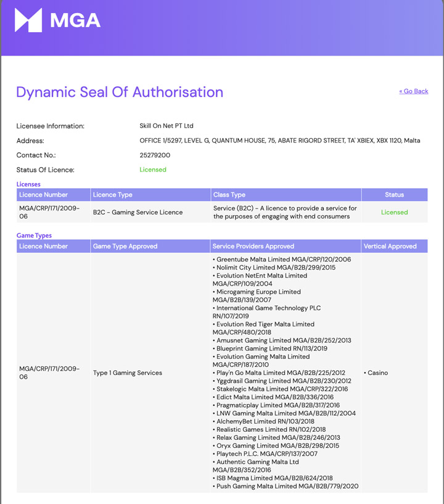Viewport: 444px width, 504px height.
Task: Click the Blueprint Gaming Limited entry
Action: pos(270,349)
